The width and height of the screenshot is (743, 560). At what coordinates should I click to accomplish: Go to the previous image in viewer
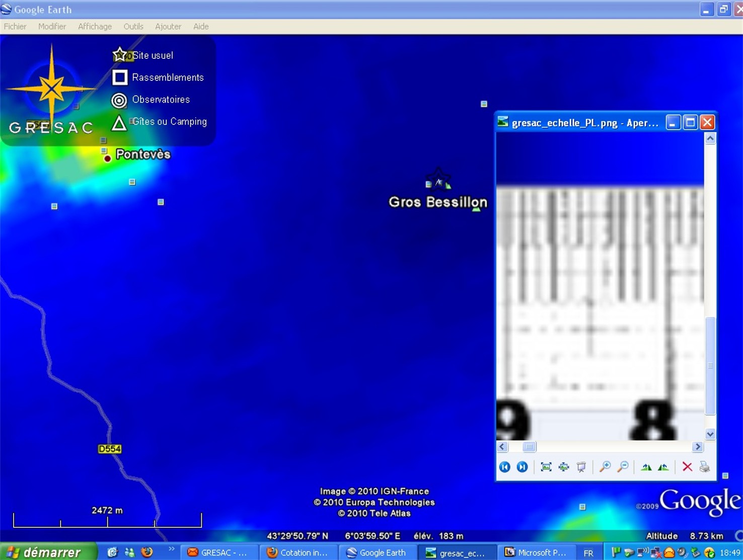pos(504,467)
